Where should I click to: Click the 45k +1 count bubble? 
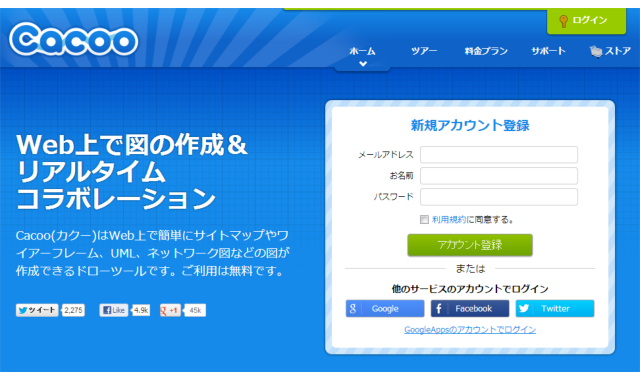(x=195, y=310)
